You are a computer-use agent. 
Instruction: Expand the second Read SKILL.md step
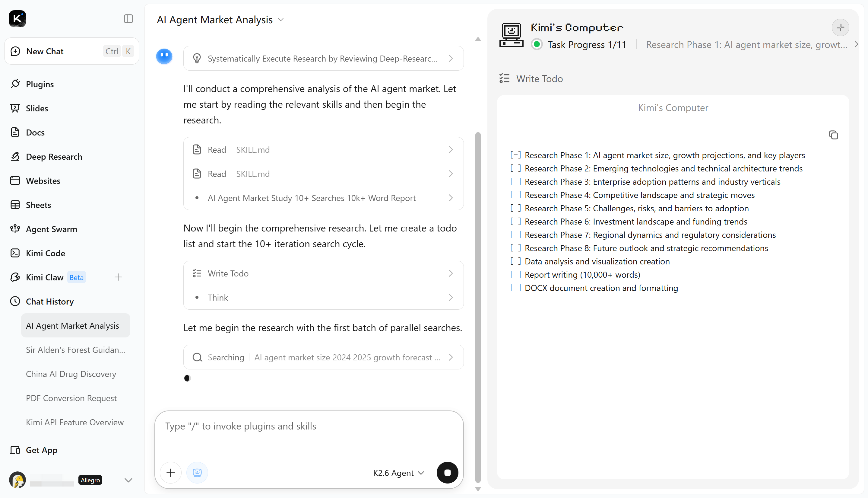323,174
